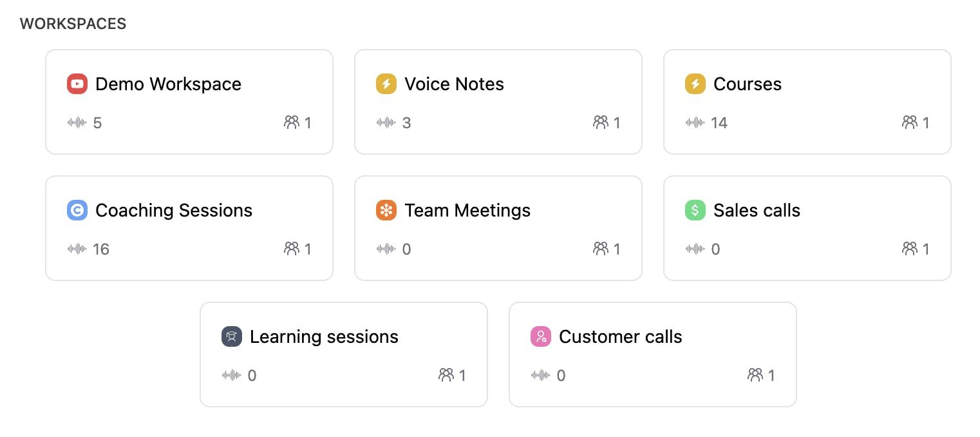This screenshot has width=980, height=437.
Task: Select the Learning sessions workspace card
Action: click(343, 354)
